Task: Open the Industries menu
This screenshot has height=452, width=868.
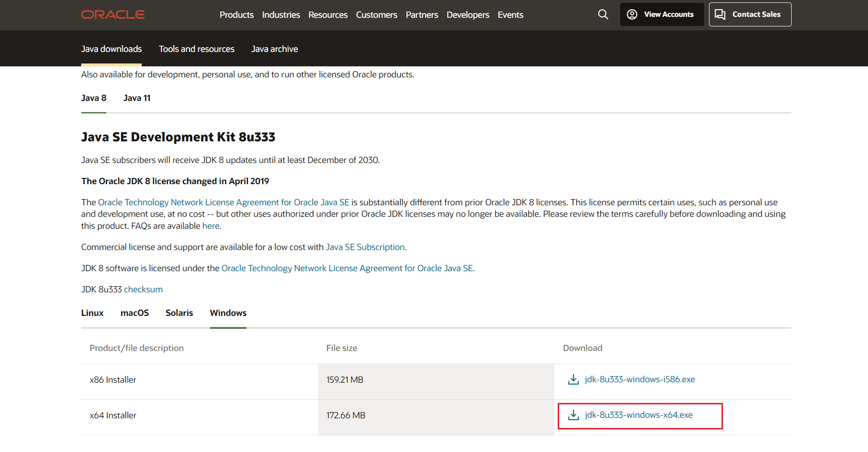Action: (x=281, y=15)
